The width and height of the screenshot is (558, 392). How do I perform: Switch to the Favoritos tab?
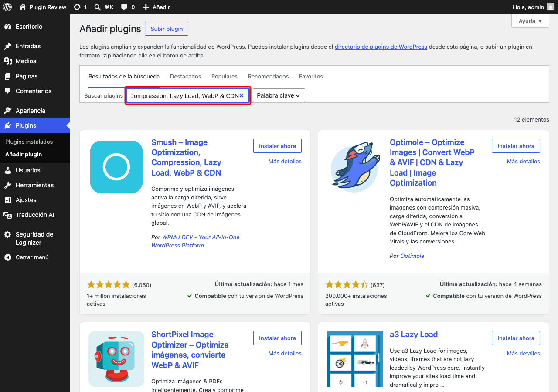pos(311,77)
